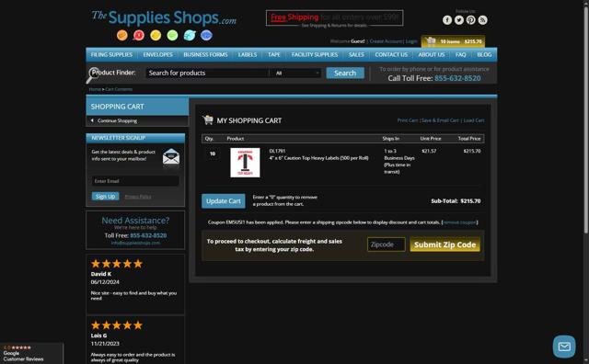Click the toll free number 855-632-8520 in header
Viewport: 589px width, 364px height.
457,78
